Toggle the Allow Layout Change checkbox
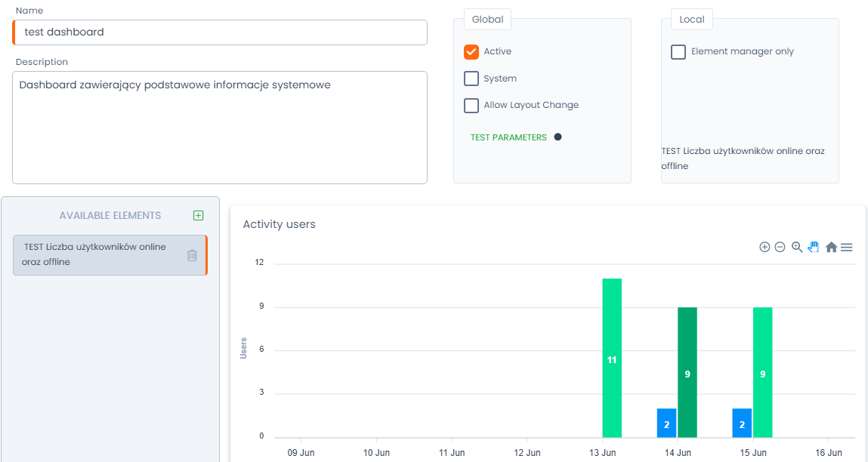Image resolution: width=868 pixels, height=462 pixels. coord(471,105)
